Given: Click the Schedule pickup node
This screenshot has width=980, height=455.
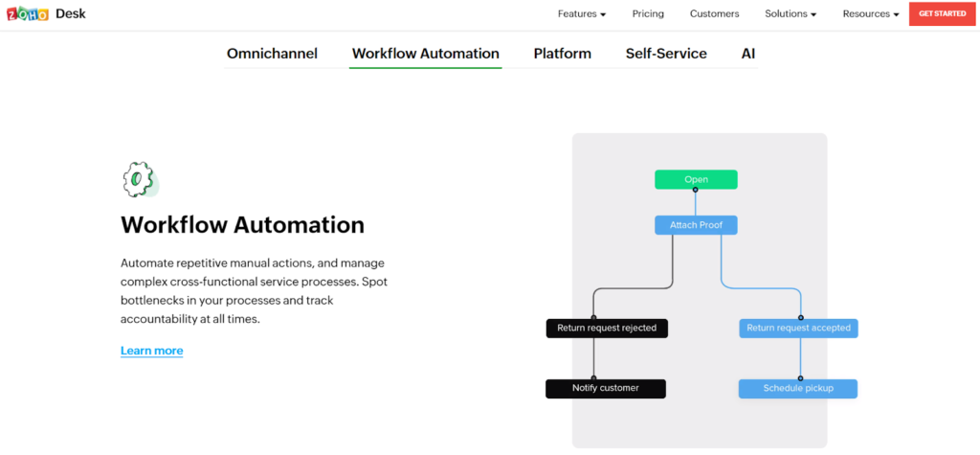Looking at the screenshot, I should pos(797,388).
